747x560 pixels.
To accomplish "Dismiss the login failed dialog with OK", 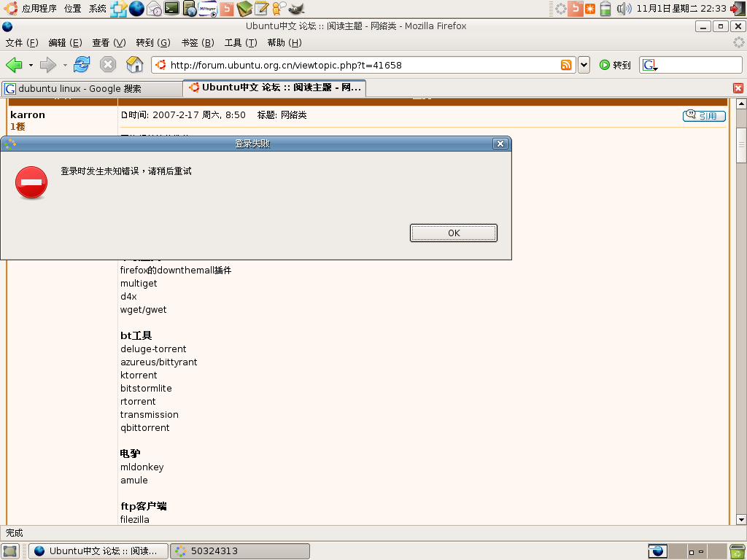I will coord(453,233).
